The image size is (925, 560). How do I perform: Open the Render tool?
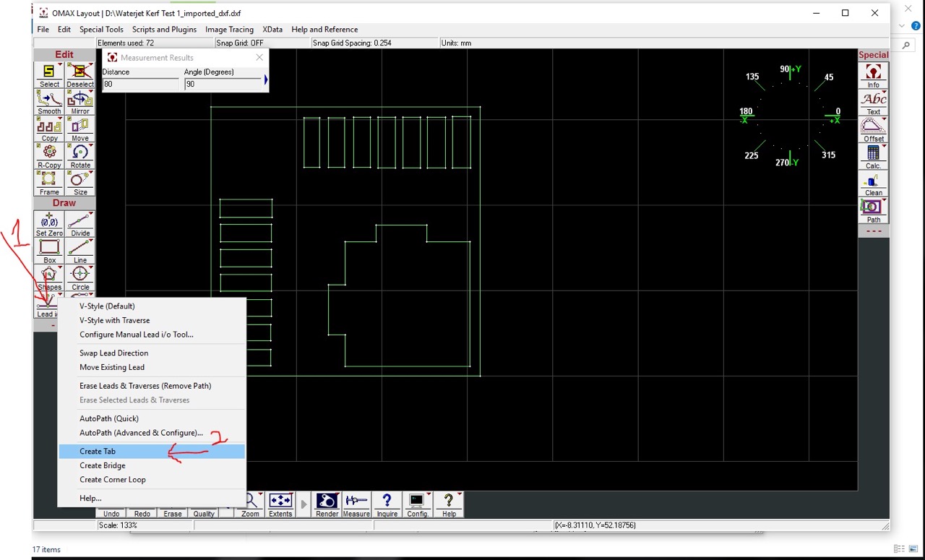pos(327,505)
